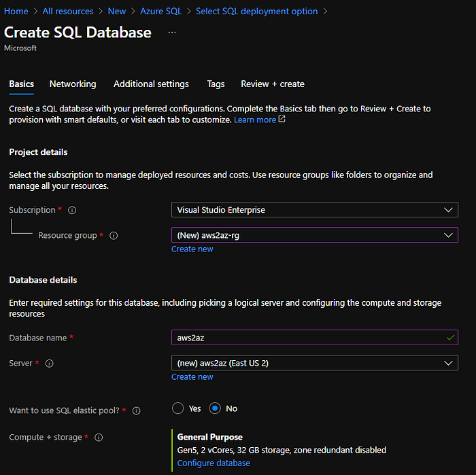The width and height of the screenshot is (476, 475).
Task: Click the Resource group info icon
Action: pos(114,235)
